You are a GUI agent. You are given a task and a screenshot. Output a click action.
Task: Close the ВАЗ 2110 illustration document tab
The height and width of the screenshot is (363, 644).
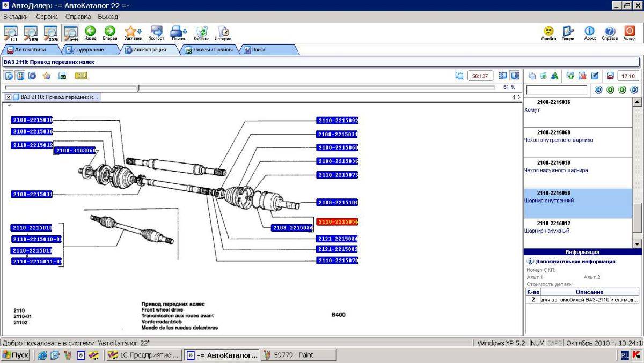pos(9,97)
